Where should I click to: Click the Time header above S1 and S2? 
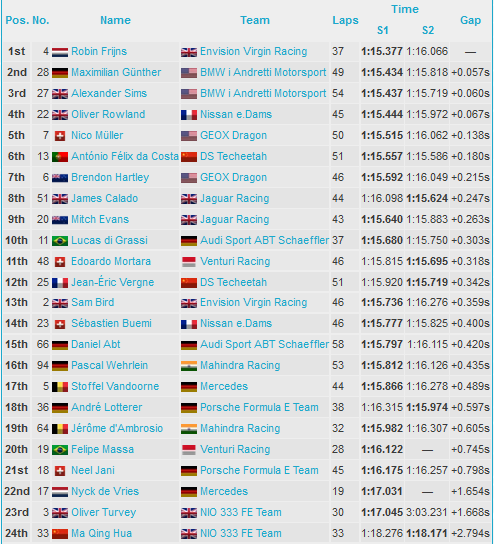click(405, 9)
